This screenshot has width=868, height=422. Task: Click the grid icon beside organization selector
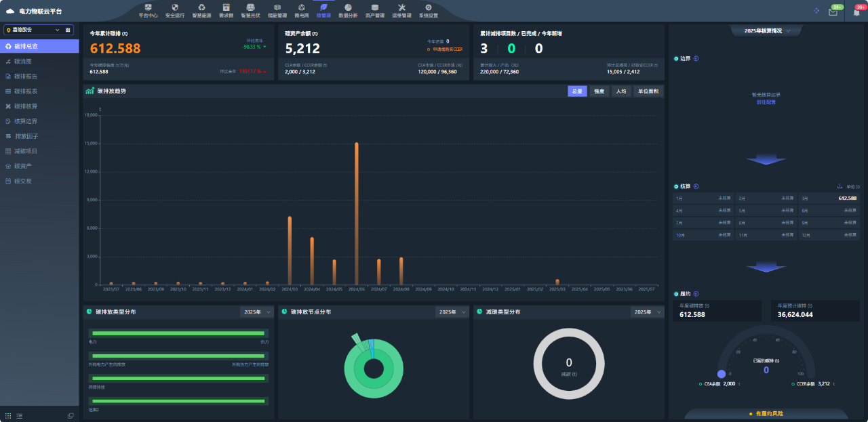(68, 30)
